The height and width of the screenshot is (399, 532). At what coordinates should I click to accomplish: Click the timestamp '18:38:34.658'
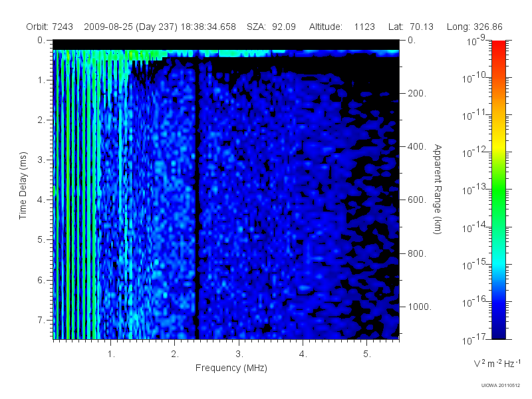click(x=208, y=27)
